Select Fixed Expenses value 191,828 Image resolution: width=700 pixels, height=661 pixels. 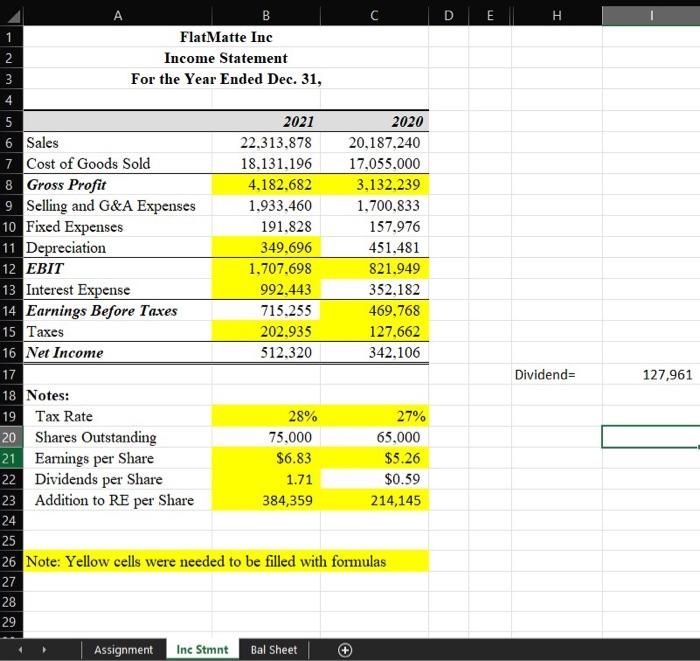[x=266, y=227]
